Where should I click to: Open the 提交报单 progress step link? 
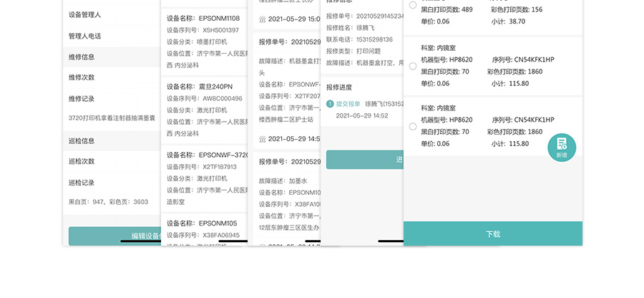pos(348,104)
